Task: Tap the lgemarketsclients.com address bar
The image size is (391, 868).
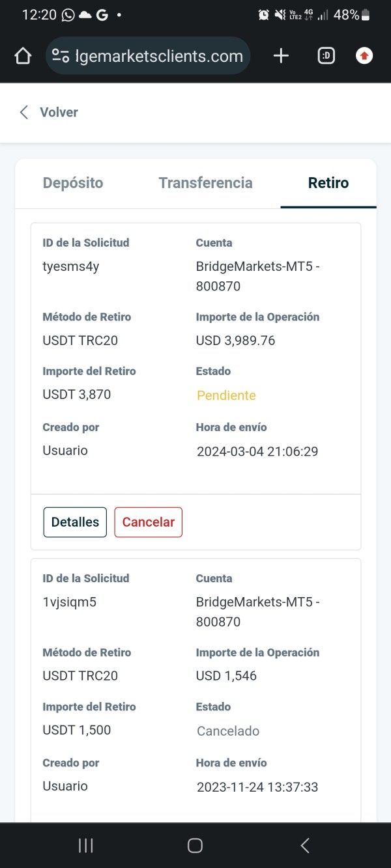Action: (x=159, y=57)
